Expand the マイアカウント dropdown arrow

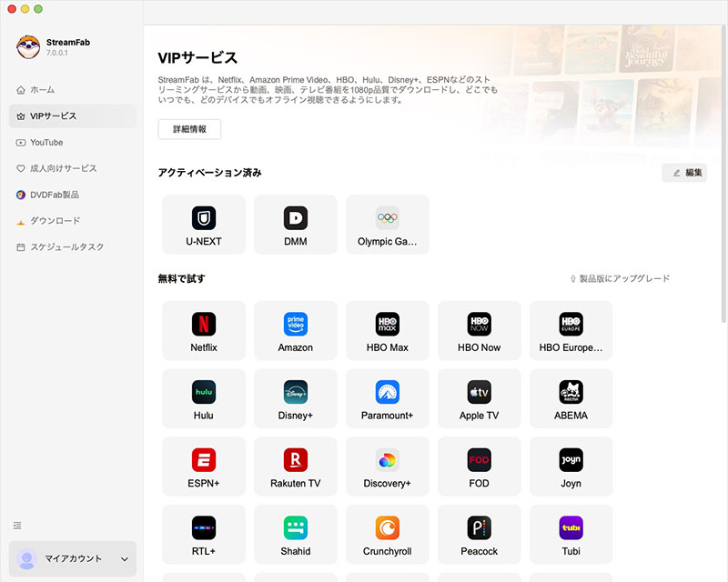(x=125, y=559)
